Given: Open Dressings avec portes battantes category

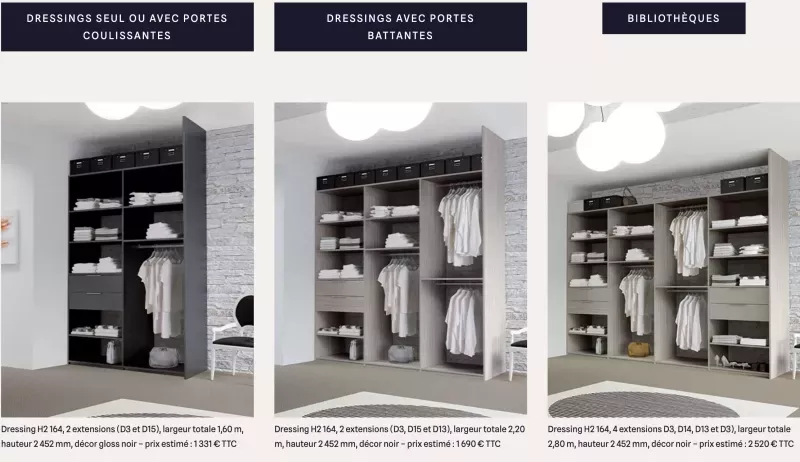Looking at the screenshot, I should point(401,27).
